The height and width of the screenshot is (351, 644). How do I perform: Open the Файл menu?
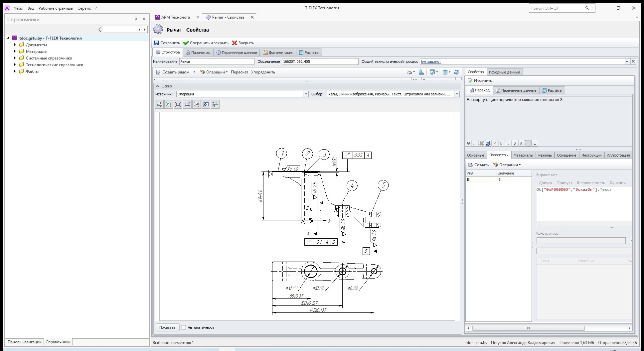point(18,8)
